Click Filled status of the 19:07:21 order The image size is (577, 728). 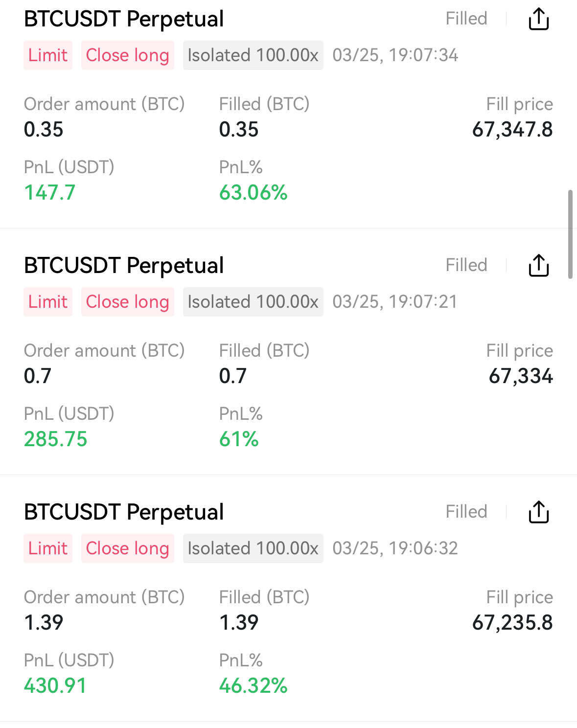[x=466, y=266]
